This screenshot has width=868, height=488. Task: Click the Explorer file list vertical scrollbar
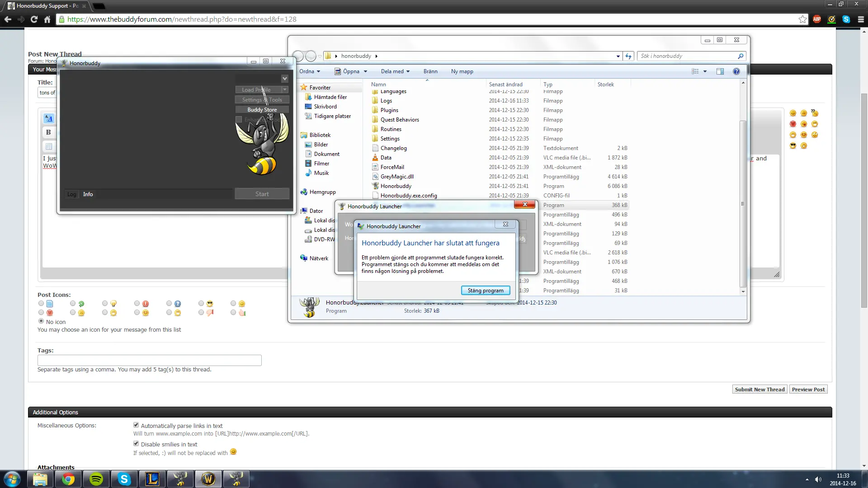coord(743,204)
